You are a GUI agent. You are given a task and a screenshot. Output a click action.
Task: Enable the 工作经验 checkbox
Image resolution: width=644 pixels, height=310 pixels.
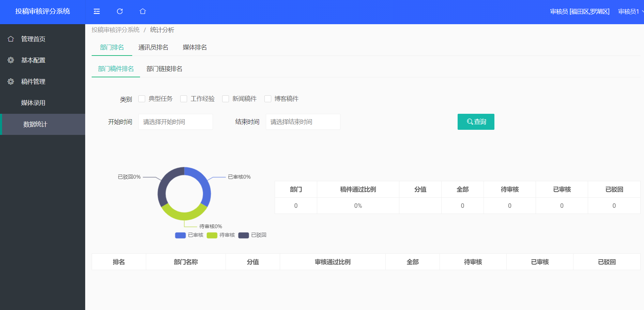[x=184, y=99]
